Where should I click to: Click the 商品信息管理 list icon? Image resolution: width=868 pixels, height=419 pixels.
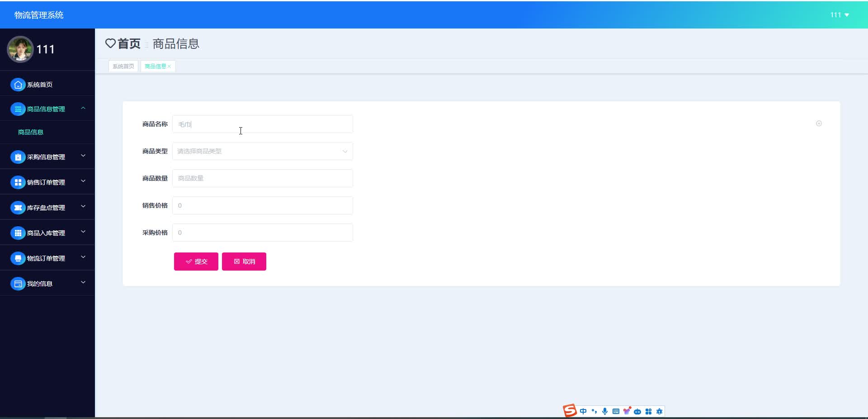(18, 109)
